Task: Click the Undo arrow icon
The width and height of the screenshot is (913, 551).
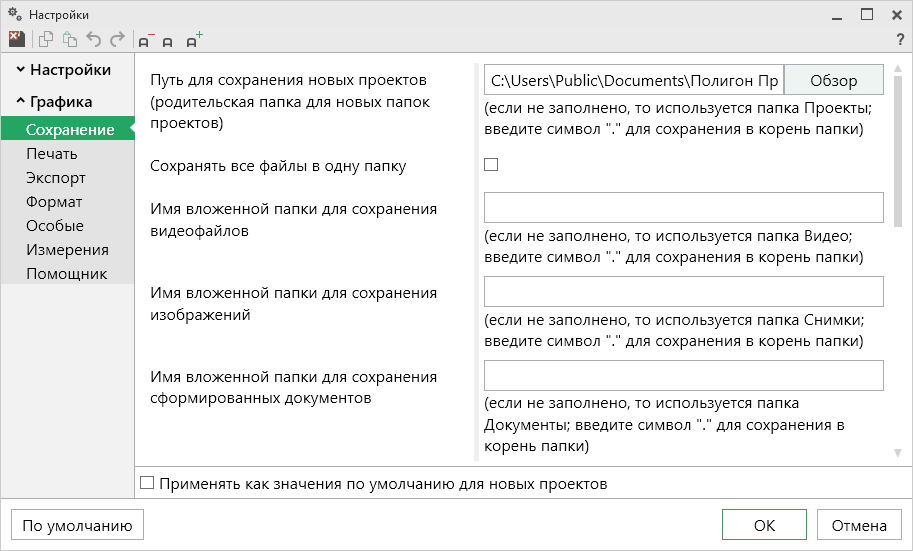Action: (94, 40)
